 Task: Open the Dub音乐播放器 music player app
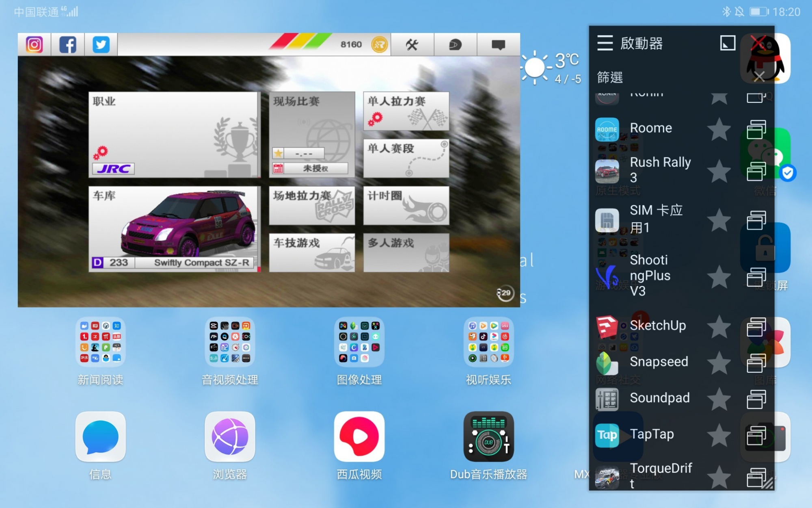click(x=489, y=437)
